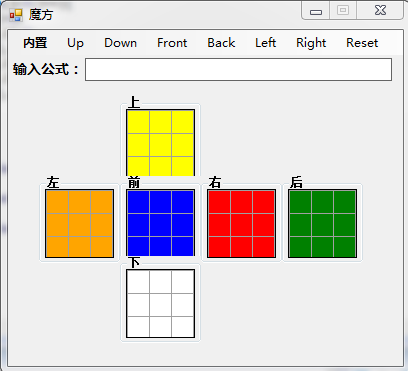Image resolution: width=408 pixels, height=371 pixels.
Task: Open the 魔方 app icon in title bar
Action: (16, 15)
